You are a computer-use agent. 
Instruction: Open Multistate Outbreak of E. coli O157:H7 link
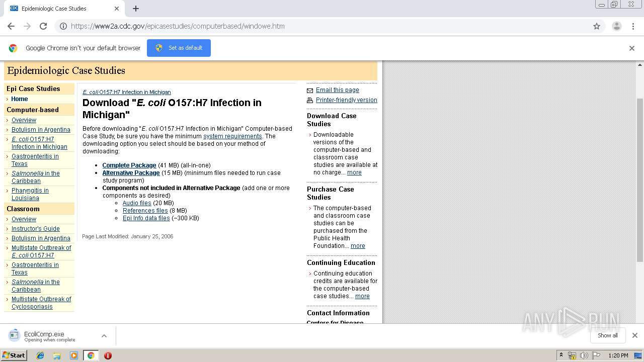click(41, 251)
